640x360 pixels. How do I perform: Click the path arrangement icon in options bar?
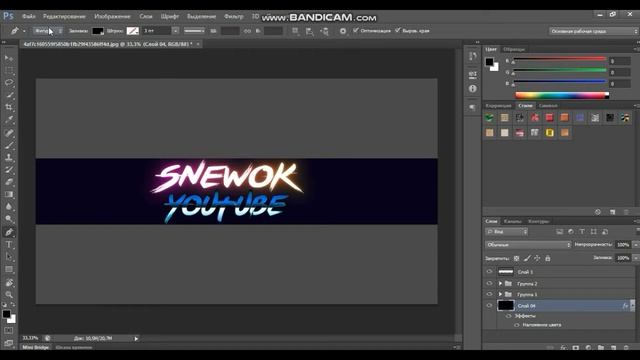tap(324, 31)
